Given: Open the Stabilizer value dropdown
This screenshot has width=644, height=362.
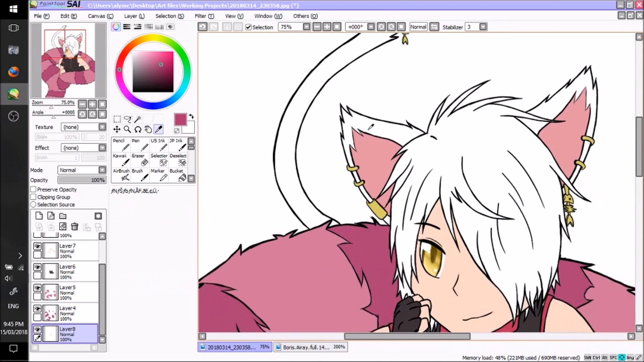Looking at the screenshot, I should click(483, 27).
